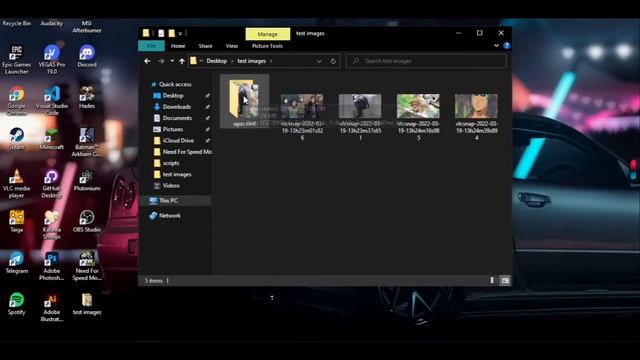Image resolution: width=640 pixels, height=360 pixels.
Task: Launch Google Chrome from desktop
Action: 16,101
